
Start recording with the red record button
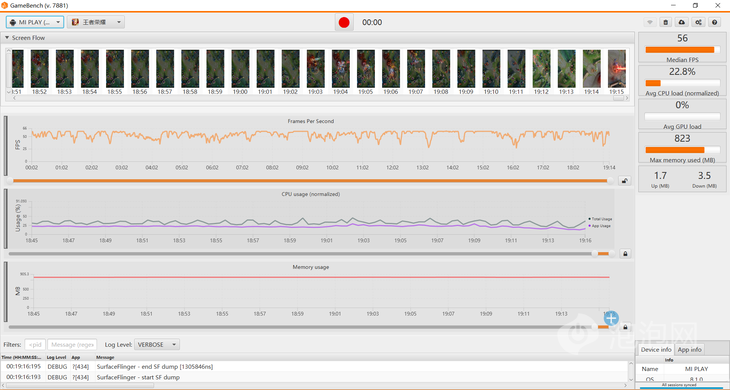[x=344, y=22]
